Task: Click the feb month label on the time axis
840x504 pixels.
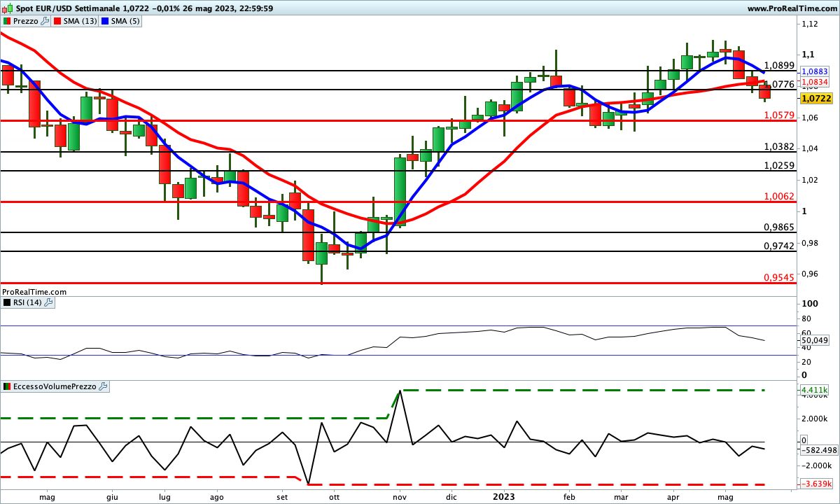Action: (569, 498)
